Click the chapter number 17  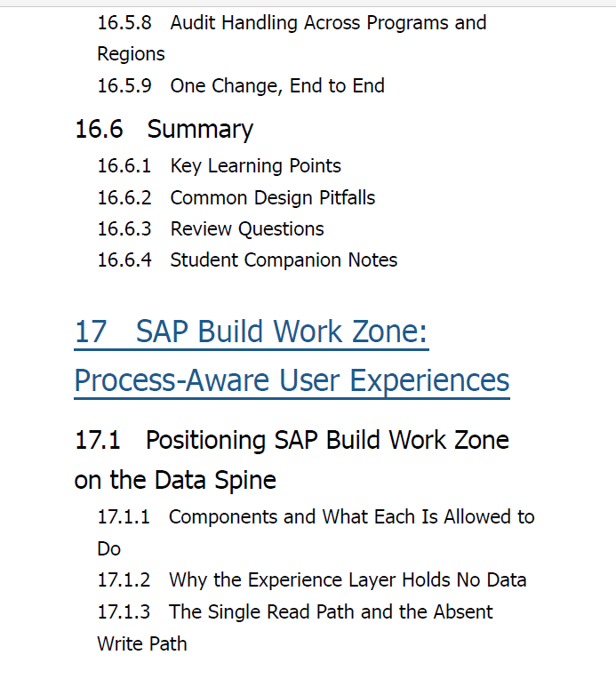tap(91, 332)
